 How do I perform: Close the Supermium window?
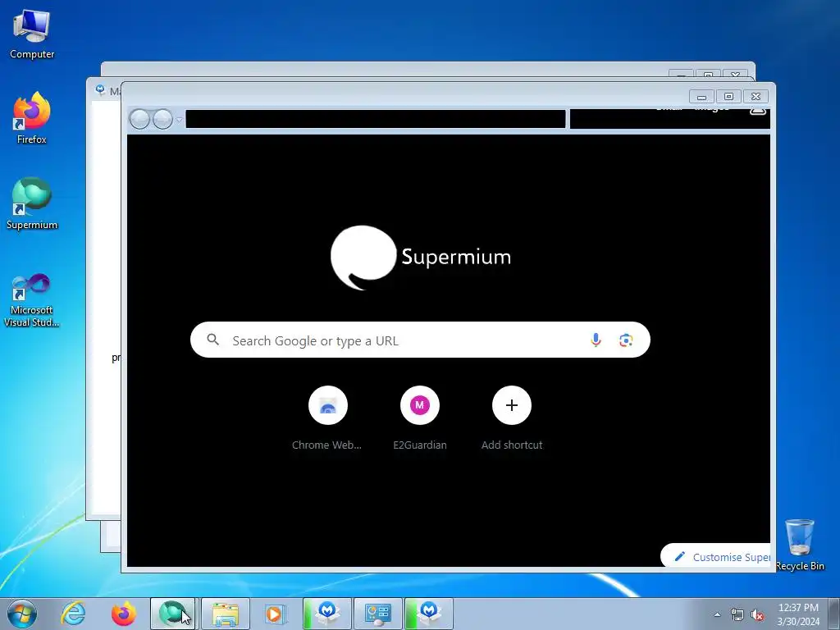pos(756,97)
